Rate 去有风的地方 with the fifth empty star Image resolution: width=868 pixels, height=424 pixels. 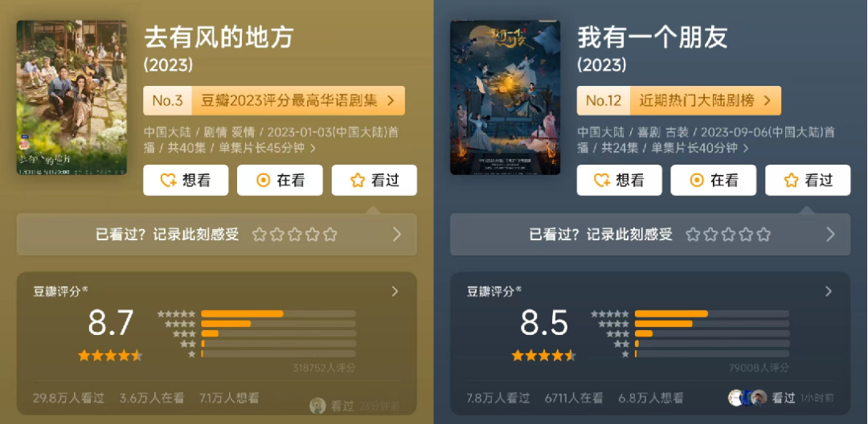tap(330, 234)
